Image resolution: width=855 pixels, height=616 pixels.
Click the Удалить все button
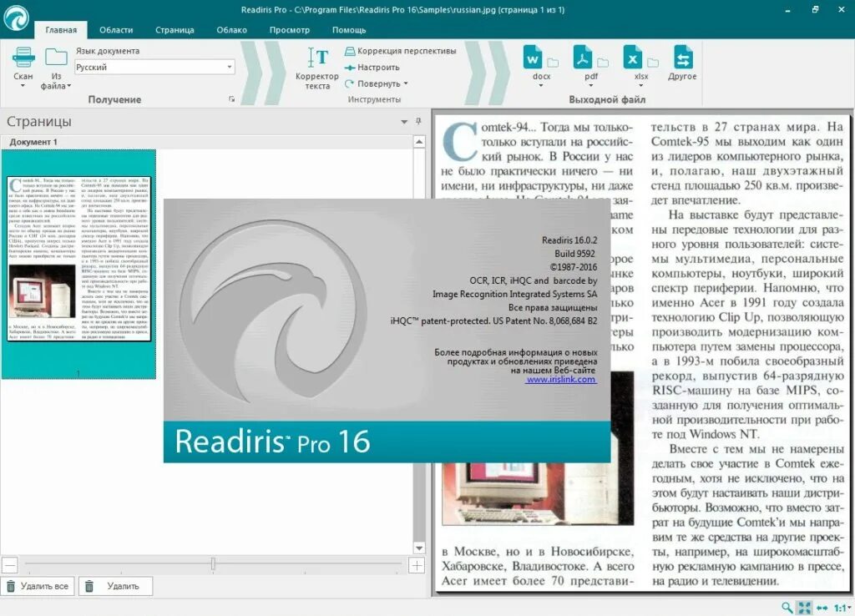click(x=38, y=586)
